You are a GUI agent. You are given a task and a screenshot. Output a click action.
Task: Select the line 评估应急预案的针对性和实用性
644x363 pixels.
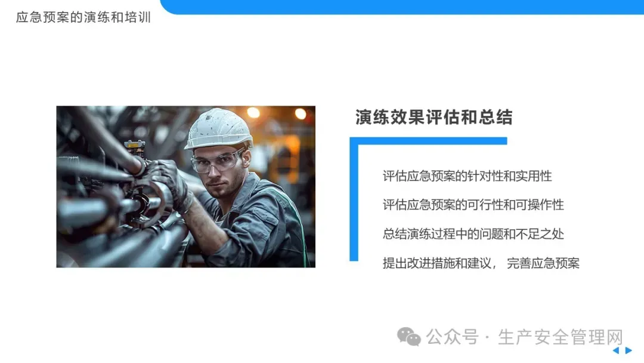click(467, 176)
